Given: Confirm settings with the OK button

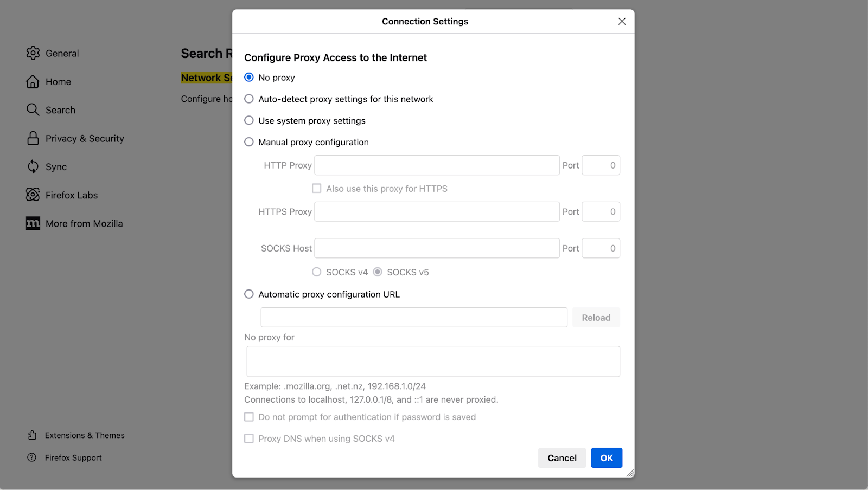Looking at the screenshot, I should [x=607, y=458].
